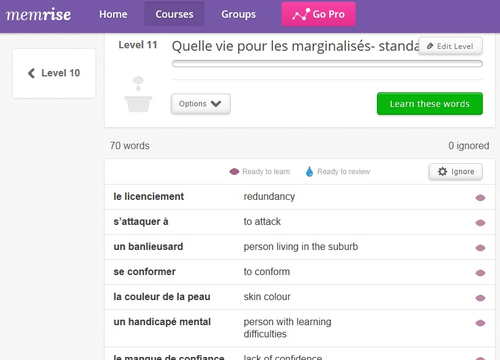This screenshot has width=500, height=360.
Task: Click the Edit Level button
Action: tap(450, 46)
